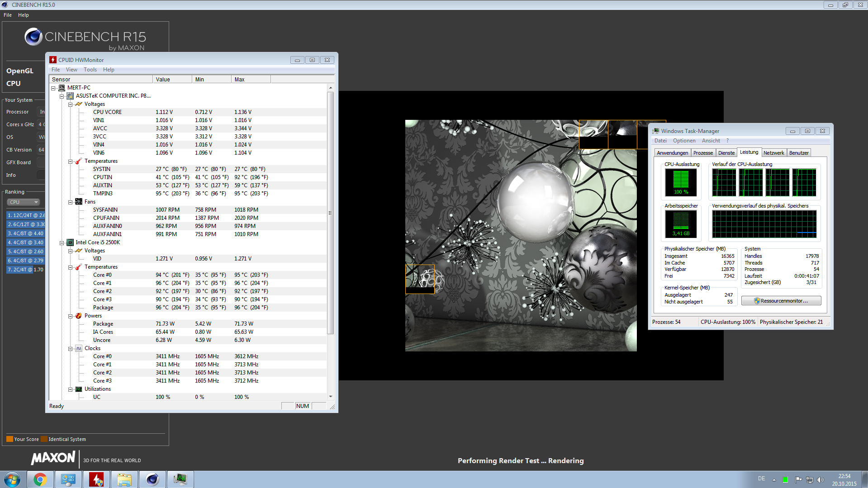
Task: Click the Ressourcenmonitor button
Action: click(x=781, y=301)
